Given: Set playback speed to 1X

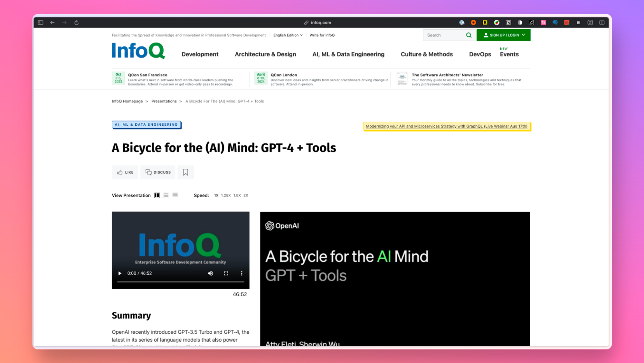Looking at the screenshot, I should click(216, 195).
